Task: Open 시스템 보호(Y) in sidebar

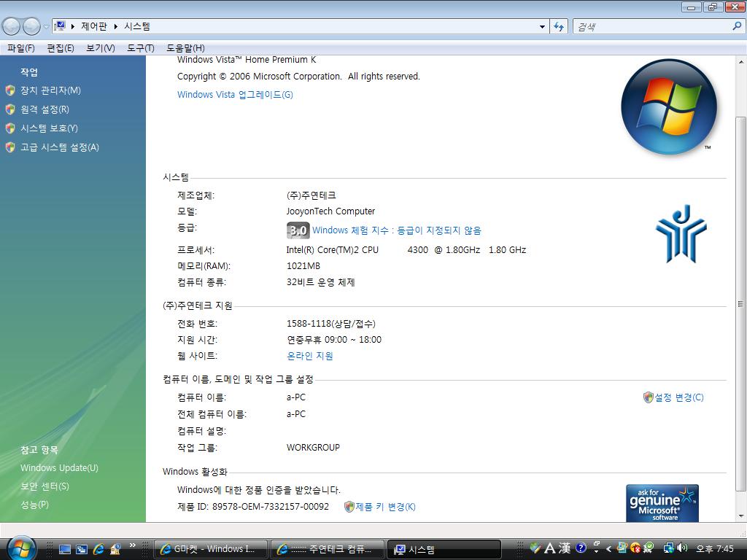Action: (49, 128)
